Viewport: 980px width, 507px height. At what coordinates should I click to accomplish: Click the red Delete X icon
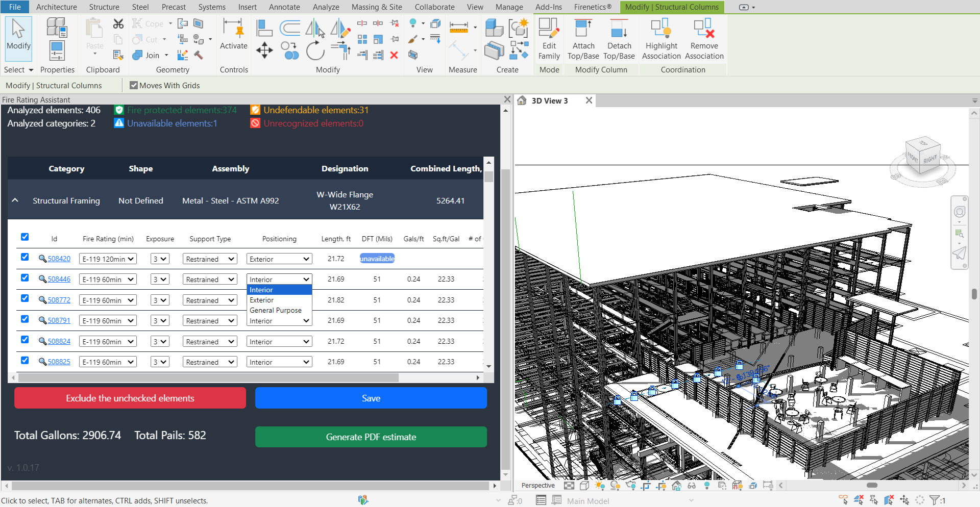coord(394,55)
